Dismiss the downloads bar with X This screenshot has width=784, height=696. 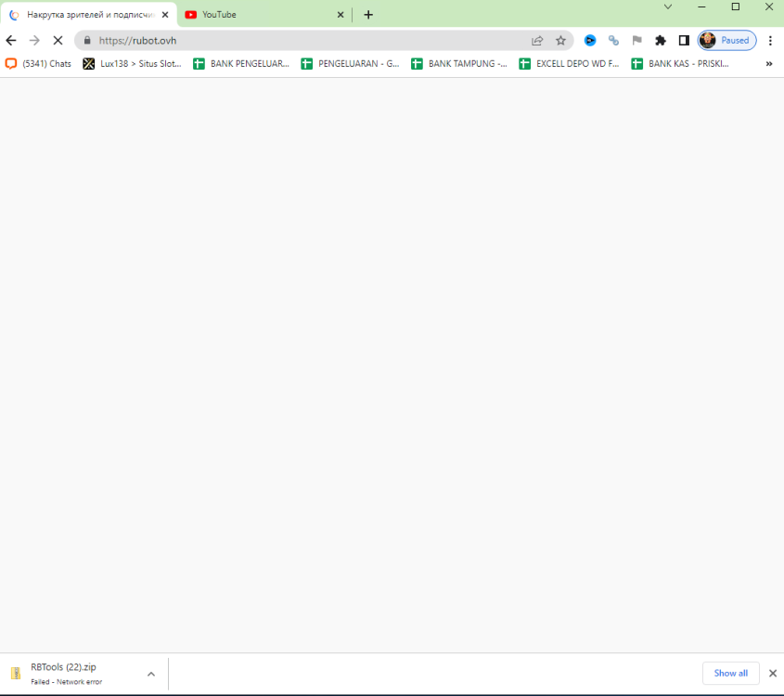click(x=772, y=673)
